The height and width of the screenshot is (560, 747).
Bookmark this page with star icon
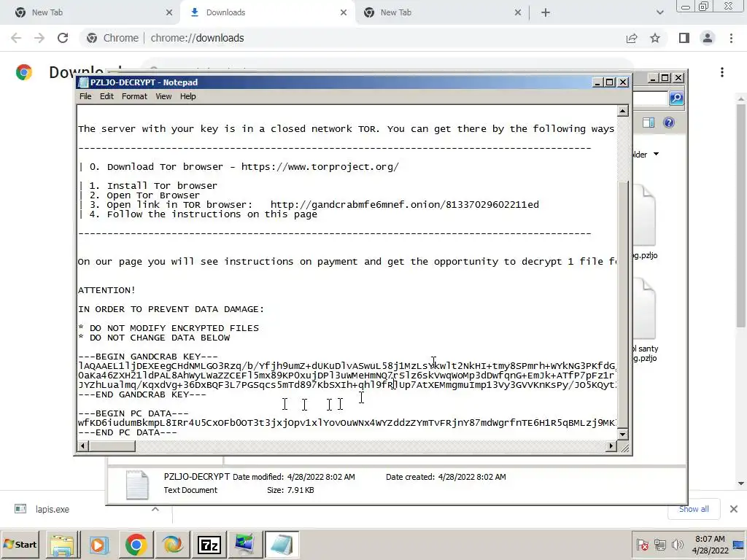[655, 38]
